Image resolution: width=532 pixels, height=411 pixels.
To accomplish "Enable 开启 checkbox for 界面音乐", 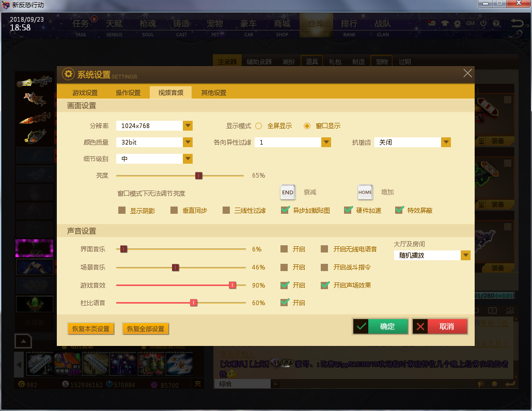I will [284, 249].
